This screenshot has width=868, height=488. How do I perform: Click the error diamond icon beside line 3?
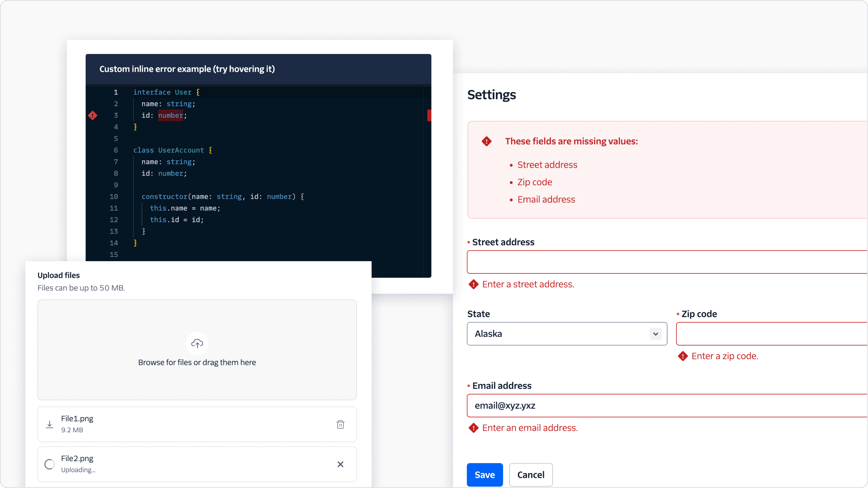click(x=93, y=115)
